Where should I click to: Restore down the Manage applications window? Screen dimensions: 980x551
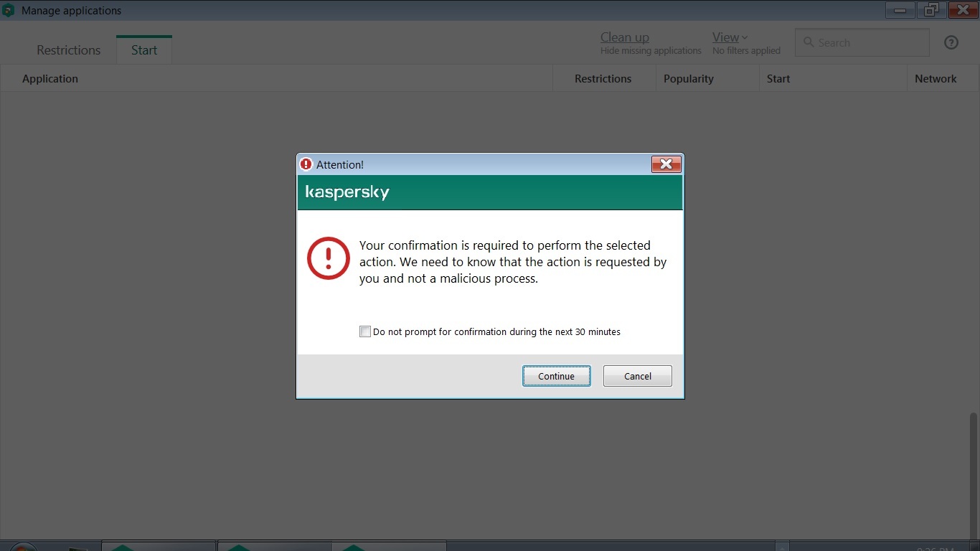[931, 9]
